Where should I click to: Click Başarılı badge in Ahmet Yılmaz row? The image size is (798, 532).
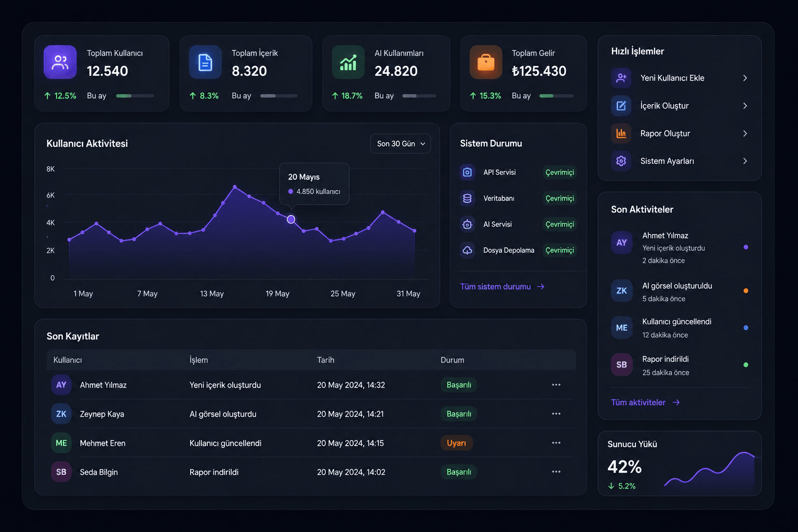(x=459, y=385)
